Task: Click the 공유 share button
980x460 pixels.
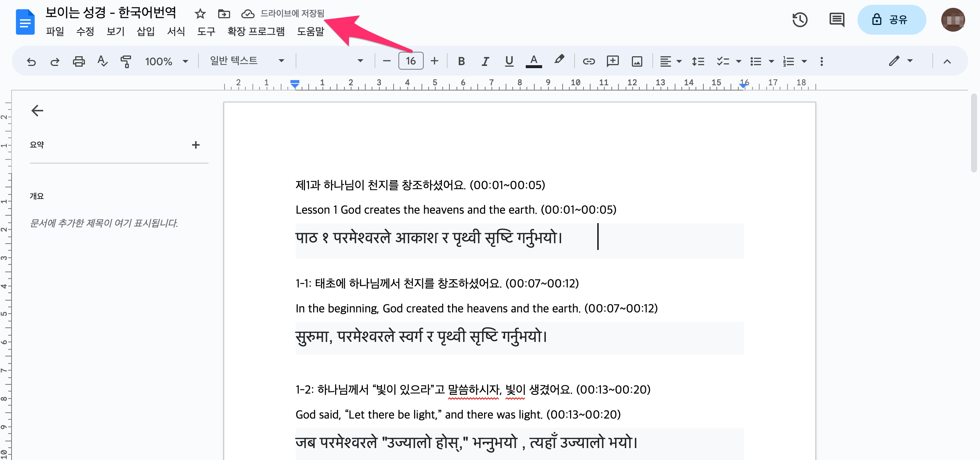Action: point(891,19)
